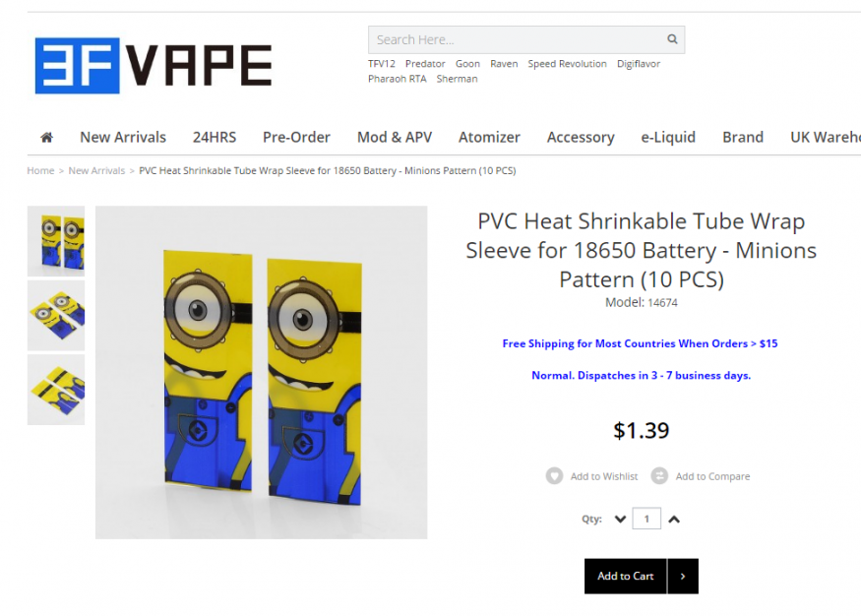Click the home icon in navigation bar
861x616 pixels.
(x=46, y=137)
